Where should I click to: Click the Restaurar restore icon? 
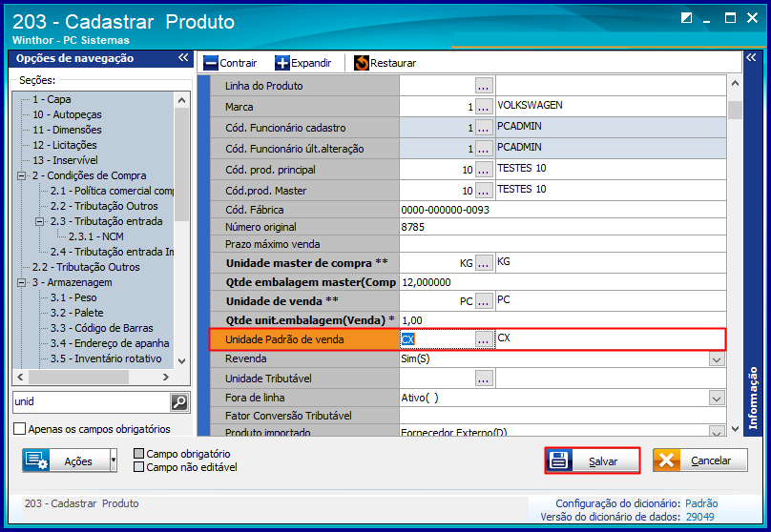(x=362, y=63)
